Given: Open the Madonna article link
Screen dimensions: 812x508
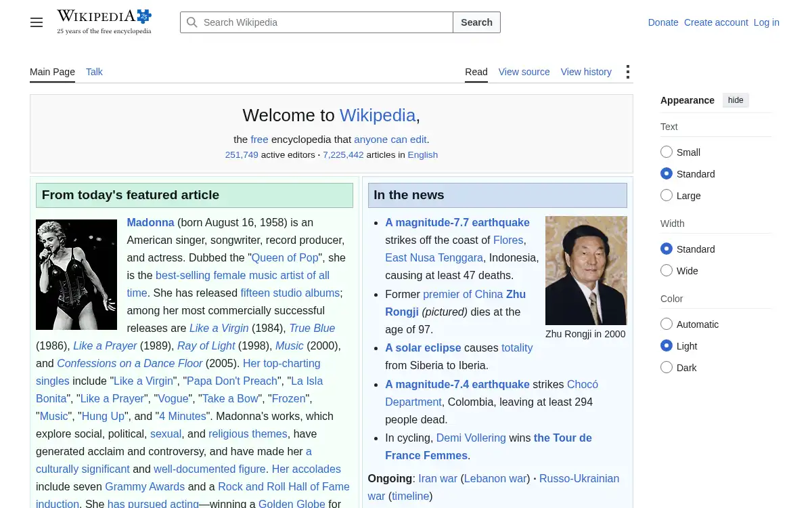Looking at the screenshot, I should click(x=150, y=222).
